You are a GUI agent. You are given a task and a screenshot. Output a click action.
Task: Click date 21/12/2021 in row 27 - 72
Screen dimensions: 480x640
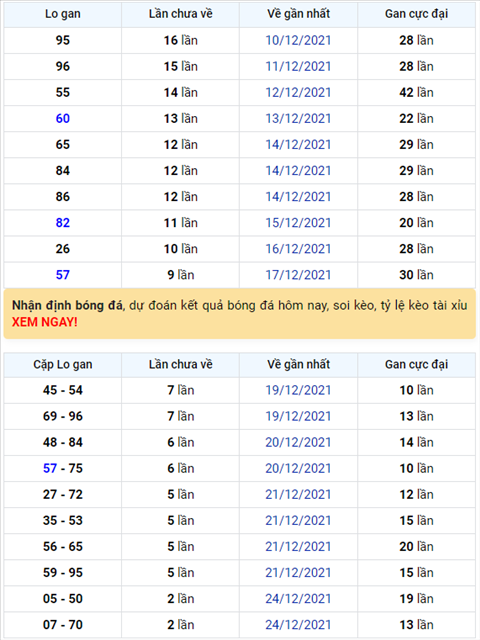point(298,495)
